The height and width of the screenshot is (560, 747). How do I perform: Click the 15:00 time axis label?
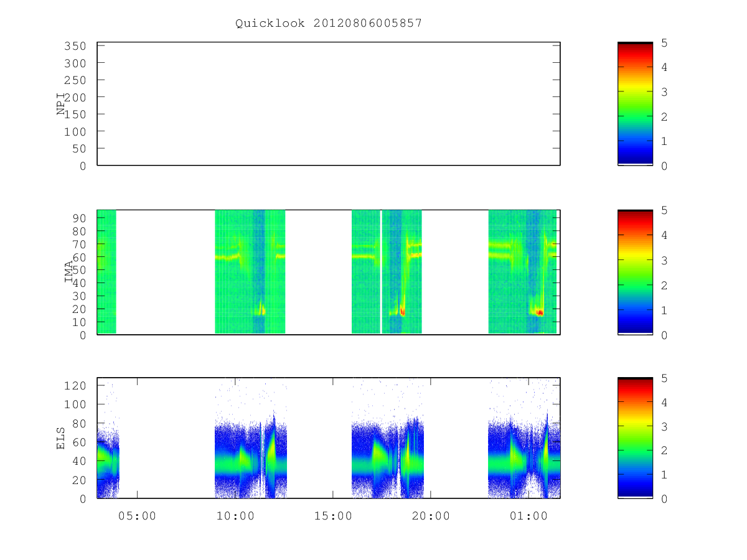[x=333, y=516]
